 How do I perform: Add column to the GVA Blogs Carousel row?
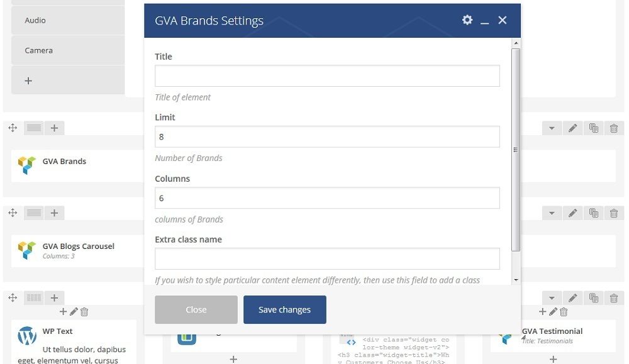54,213
